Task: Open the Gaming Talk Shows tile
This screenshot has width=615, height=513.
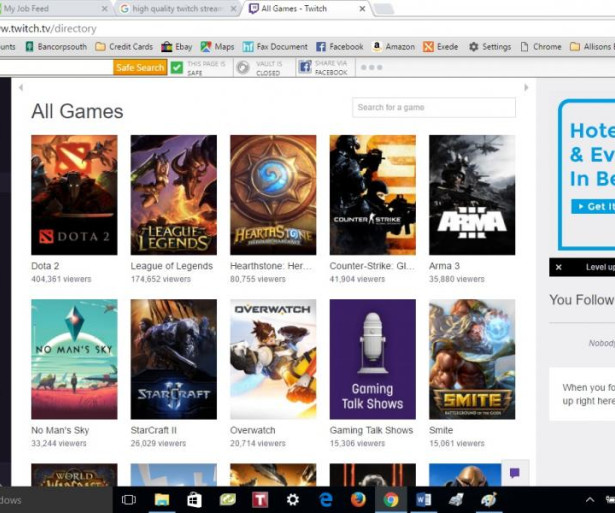Action: click(x=373, y=359)
